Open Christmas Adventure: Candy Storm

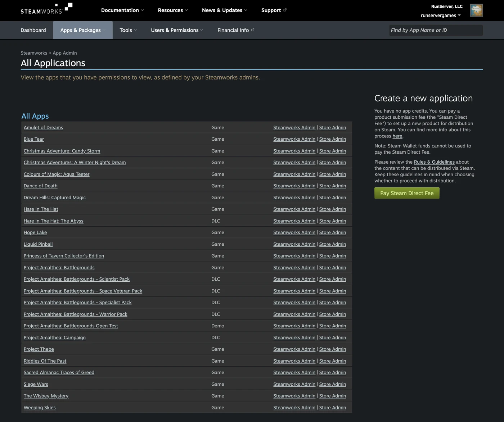[x=62, y=151]
